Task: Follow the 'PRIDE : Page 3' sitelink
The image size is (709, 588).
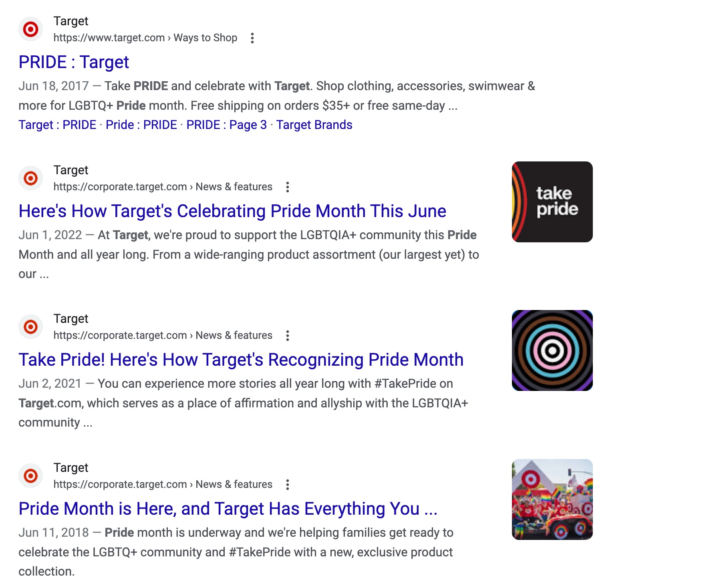Action: click(226, 125)
